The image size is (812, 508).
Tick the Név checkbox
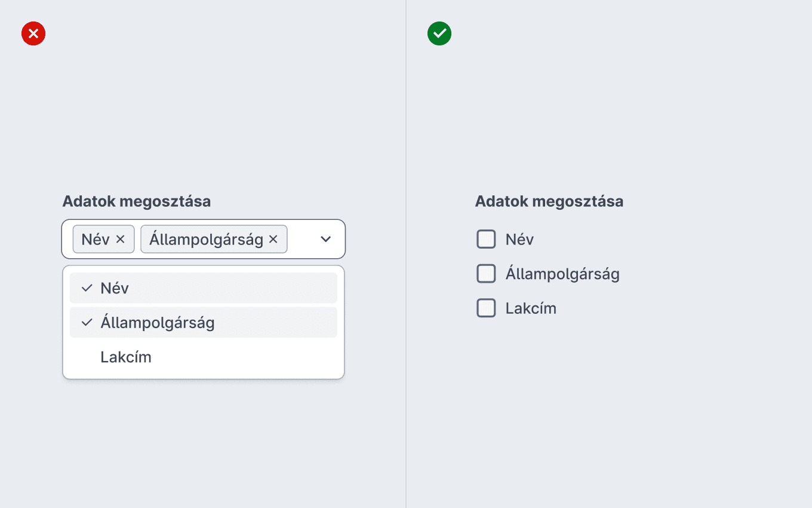[x=486, y=239]
